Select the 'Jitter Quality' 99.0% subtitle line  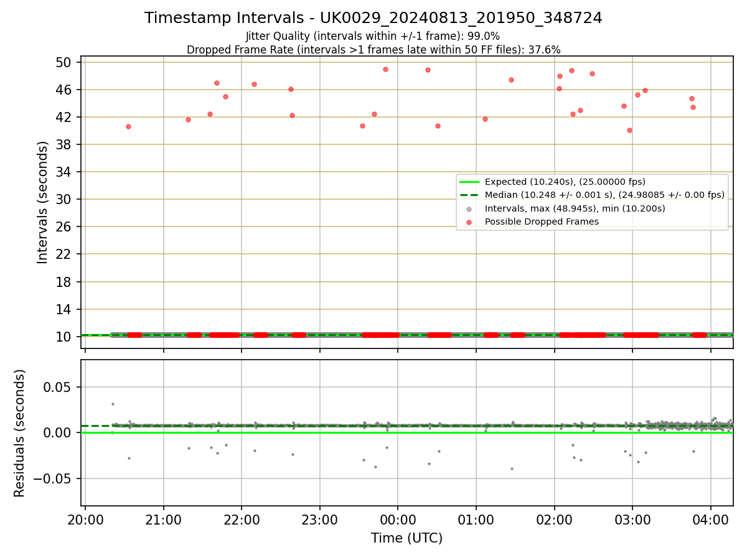[x=373, y=36]
